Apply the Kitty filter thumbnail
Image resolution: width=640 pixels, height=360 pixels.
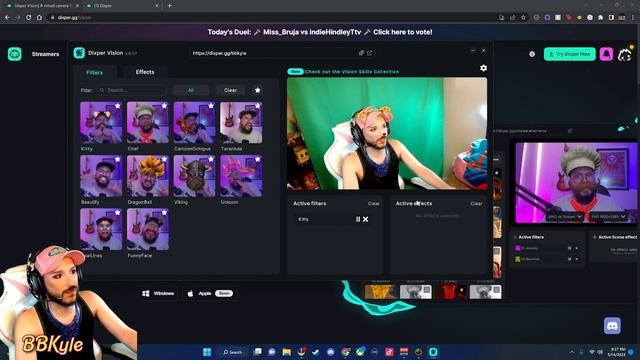(x=101, y=122)
